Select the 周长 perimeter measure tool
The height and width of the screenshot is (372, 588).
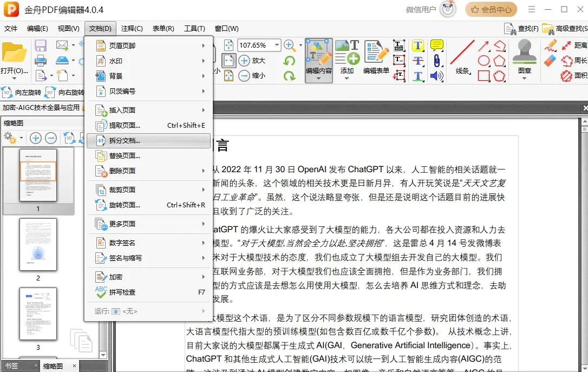[x=574, y=60]
